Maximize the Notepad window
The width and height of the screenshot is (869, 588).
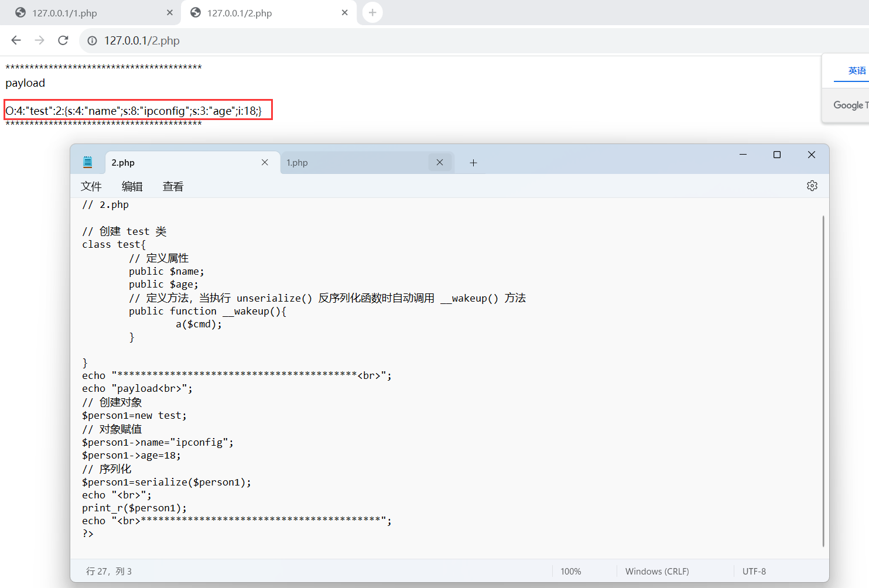[x=777, y=155]
